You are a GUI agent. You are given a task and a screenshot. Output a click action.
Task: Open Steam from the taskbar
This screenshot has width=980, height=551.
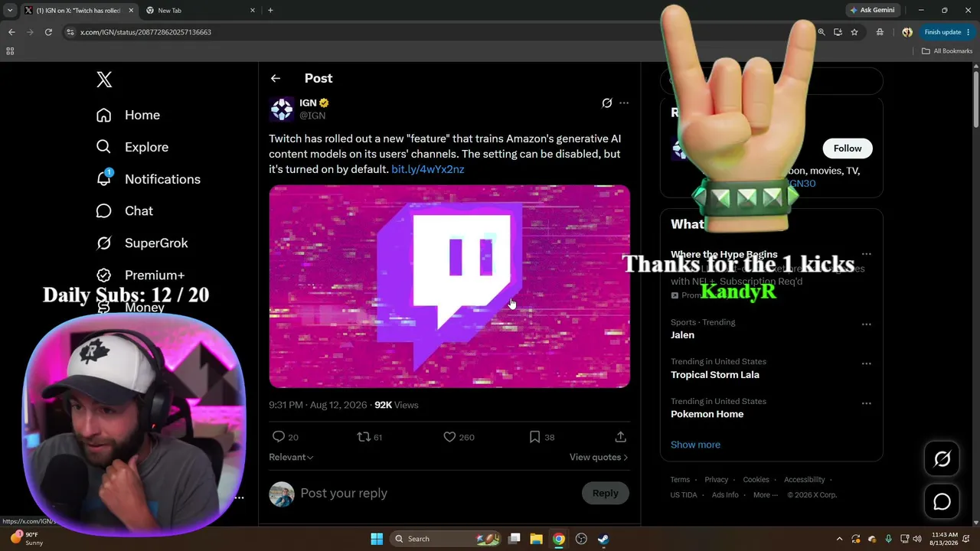point(604,539)
